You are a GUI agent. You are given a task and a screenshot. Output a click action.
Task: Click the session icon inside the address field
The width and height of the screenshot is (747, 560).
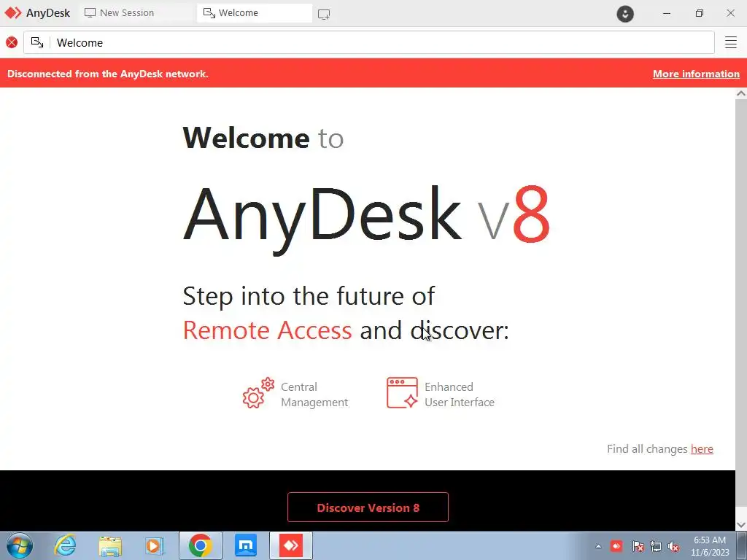pyautogui.click(x=37, y=42)
